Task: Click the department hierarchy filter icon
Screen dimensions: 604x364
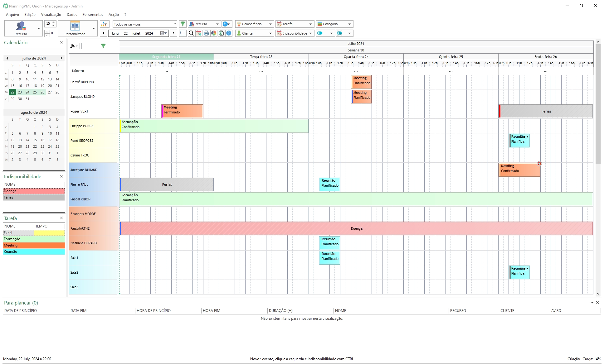Action: [x=104, y=24]
